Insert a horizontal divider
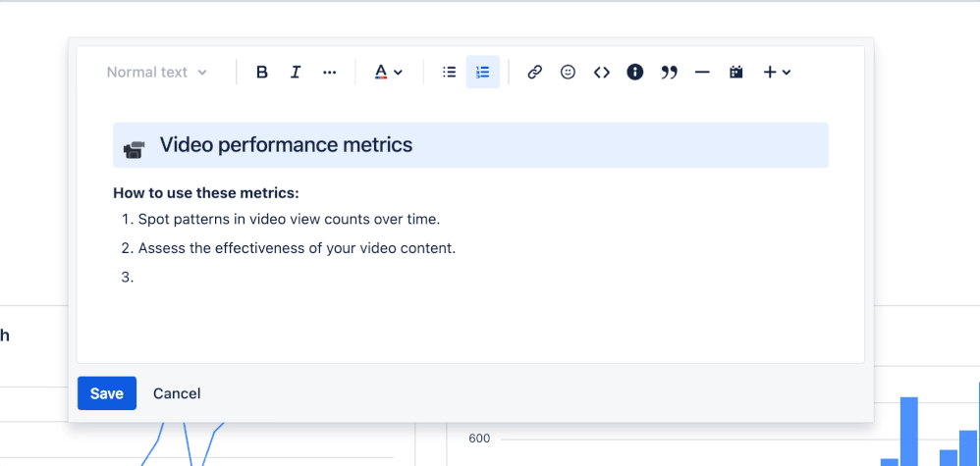 coord(702,72)
